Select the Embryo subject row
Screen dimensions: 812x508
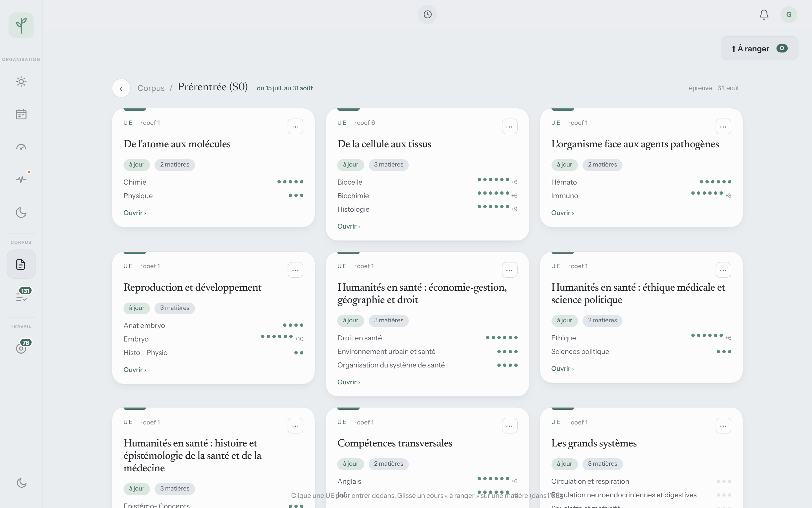(213, 339)
